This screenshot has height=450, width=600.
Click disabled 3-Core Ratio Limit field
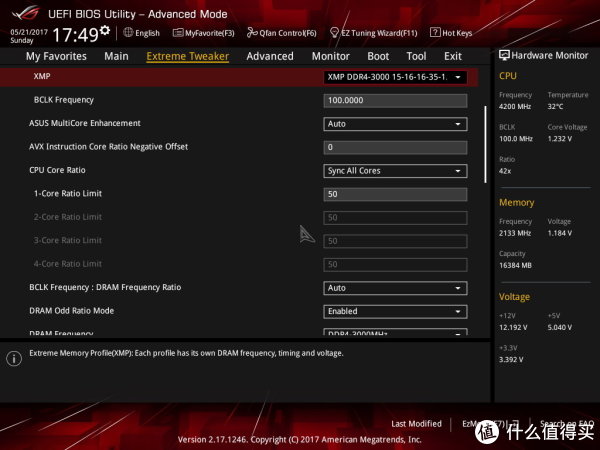[395, 241]
